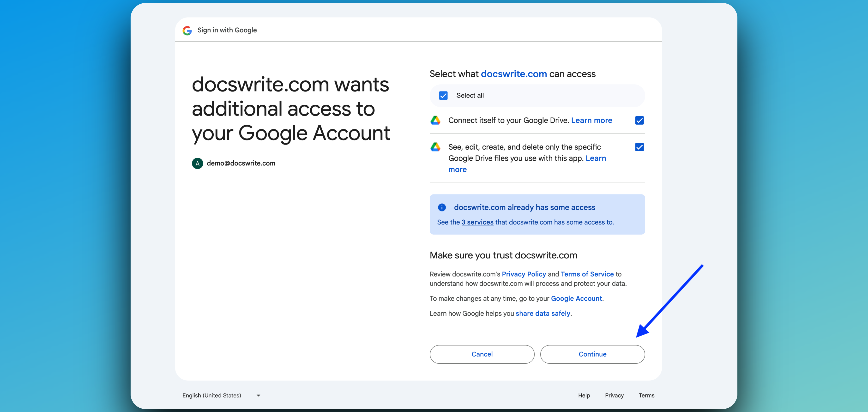Open the "share data safely" link
The width and height of the screenshot is (868, 412).
pyautogui.click(x=542, y=313)
